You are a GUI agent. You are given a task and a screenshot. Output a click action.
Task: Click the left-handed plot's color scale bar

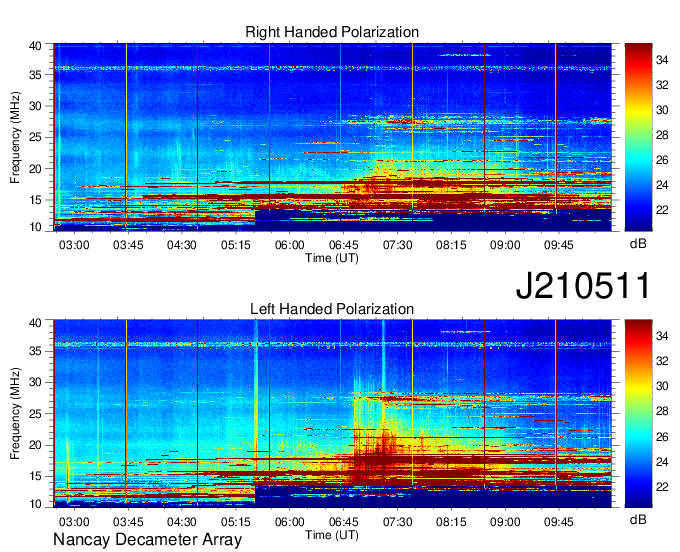pyautogui.click(x=638, y=414)
